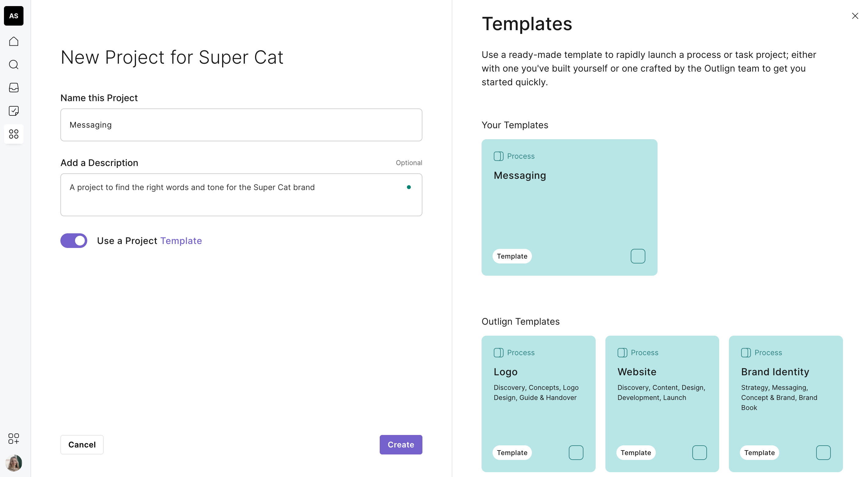Click the Cancel button
This screenshot has height=477, width=868.
[82, 444]
